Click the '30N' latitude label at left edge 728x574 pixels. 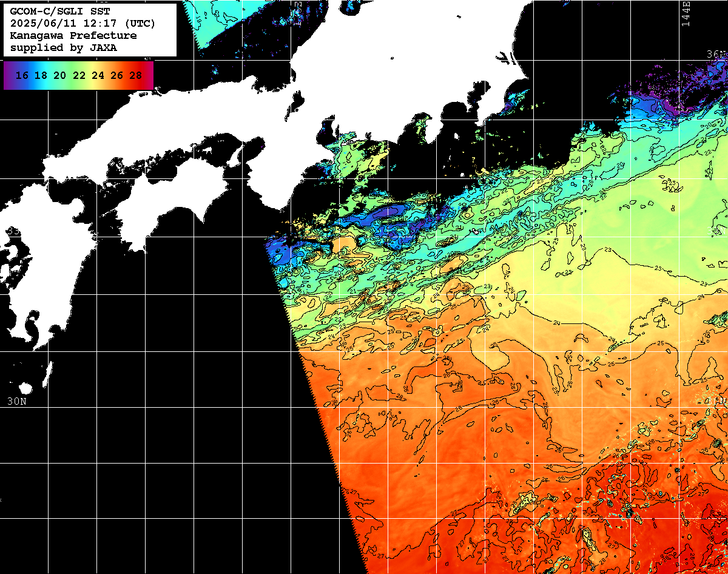pyautogui.click(x=16, y=401)
